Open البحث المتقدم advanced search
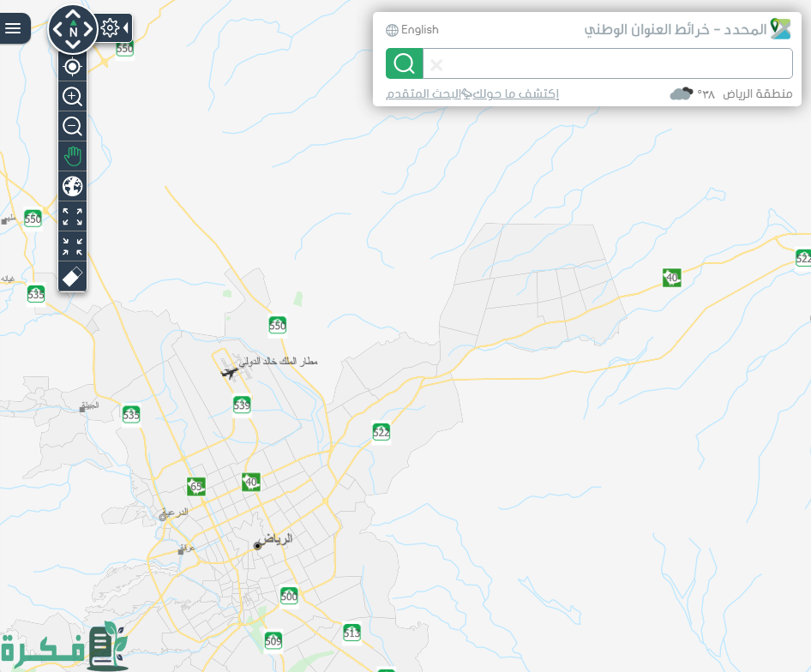 [424, 93]
